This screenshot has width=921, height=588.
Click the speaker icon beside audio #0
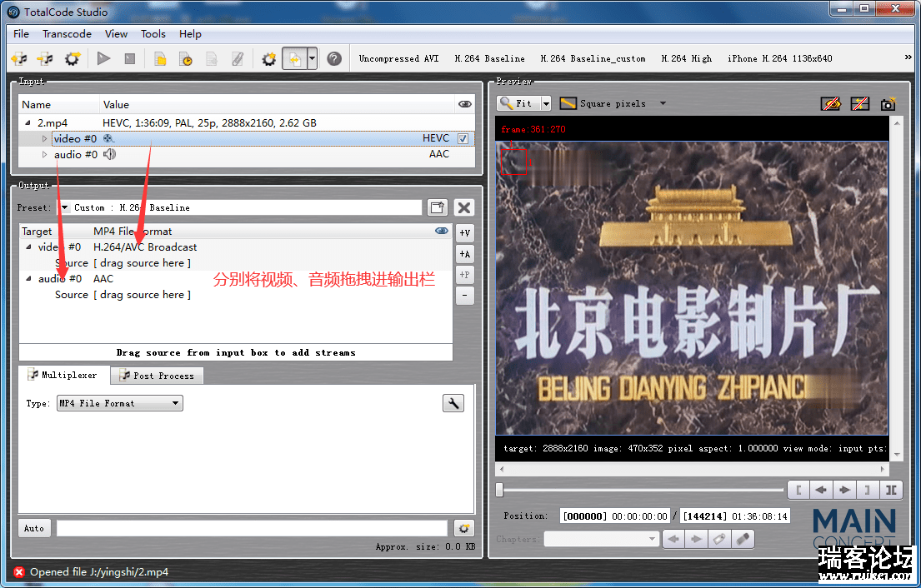(x=109, y=154)
